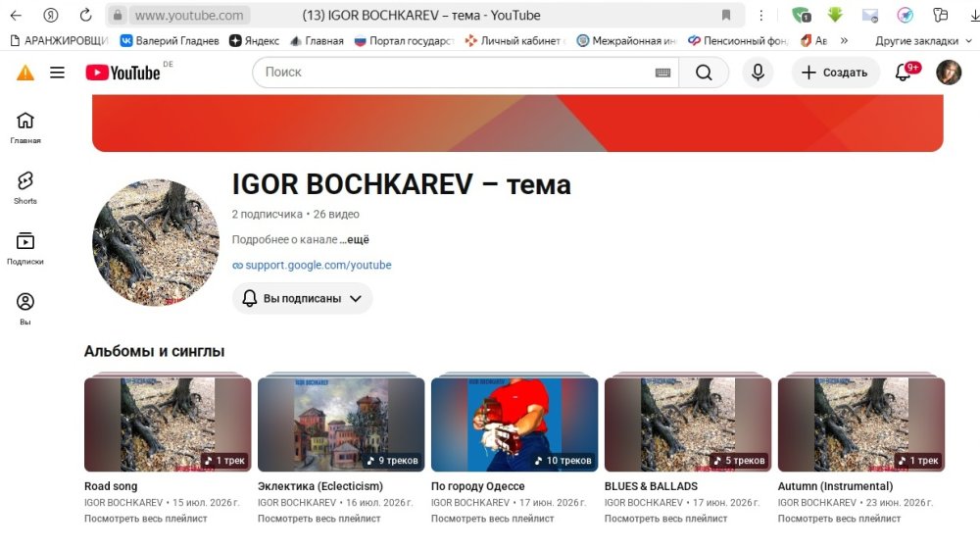
Task: View full playlist for Эклектика (Eclecticism)
Action: click(x=318, y=519)
